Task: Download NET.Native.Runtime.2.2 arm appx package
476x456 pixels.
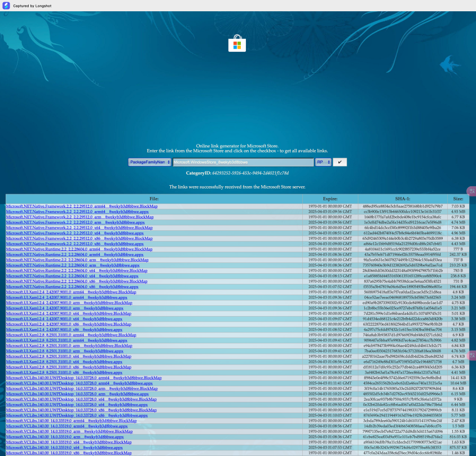Action: 73,265
